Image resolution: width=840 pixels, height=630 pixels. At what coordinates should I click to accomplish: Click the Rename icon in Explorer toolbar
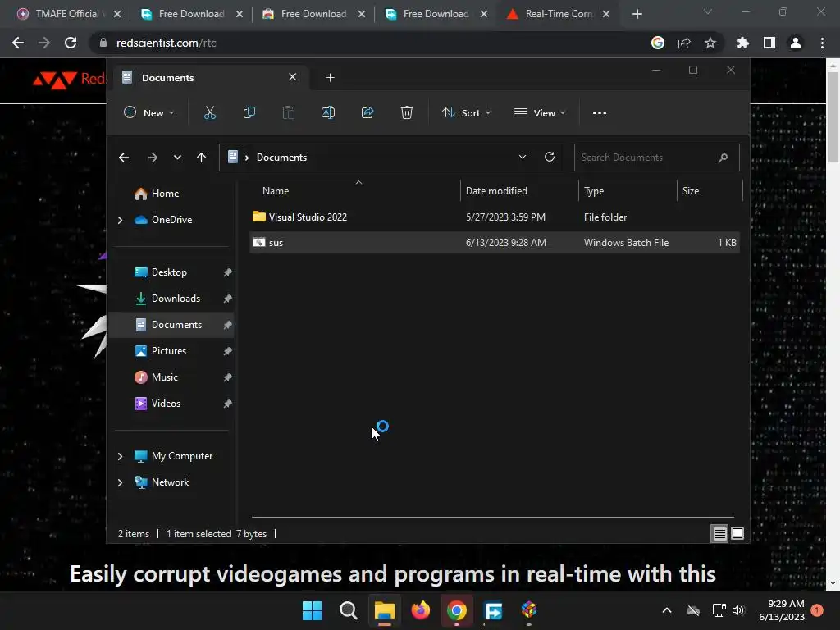(x=328, y=112)
